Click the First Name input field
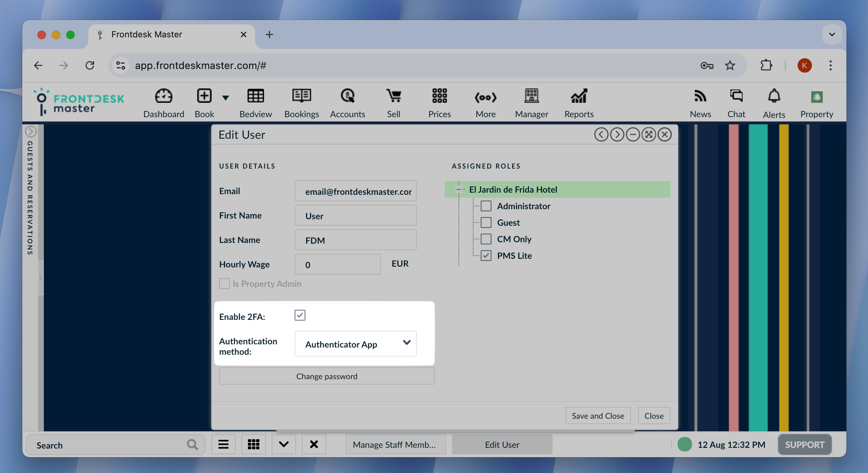 [355, 215]
